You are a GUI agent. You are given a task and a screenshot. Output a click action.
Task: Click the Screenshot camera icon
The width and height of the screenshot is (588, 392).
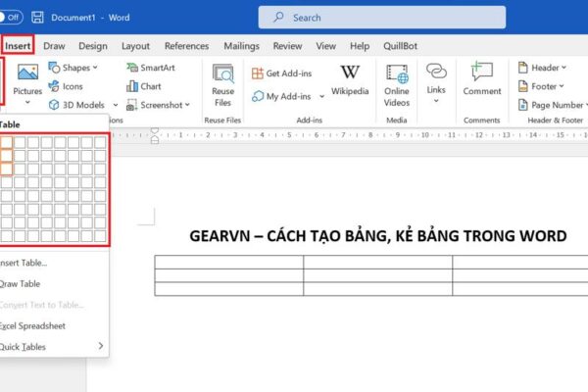(131, 105)
